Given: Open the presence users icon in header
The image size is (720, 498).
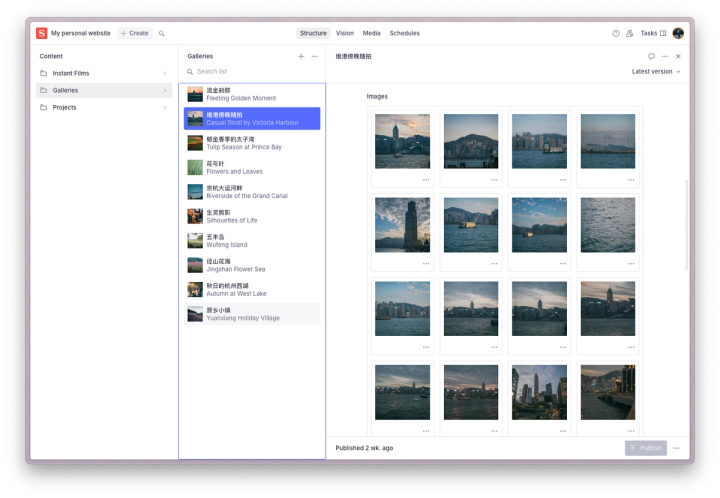Looking at the screenshot, I should (630, 34).
